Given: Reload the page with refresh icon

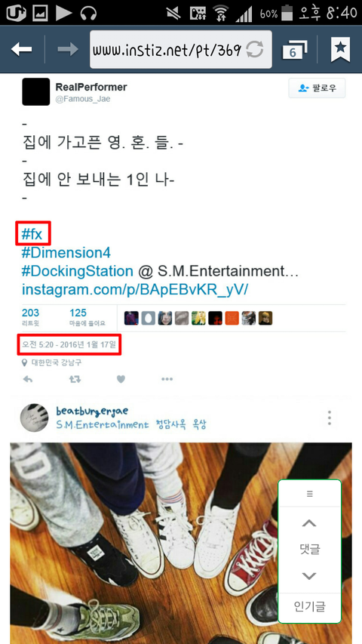Looking at the screenshot, I should coord(255,50).
